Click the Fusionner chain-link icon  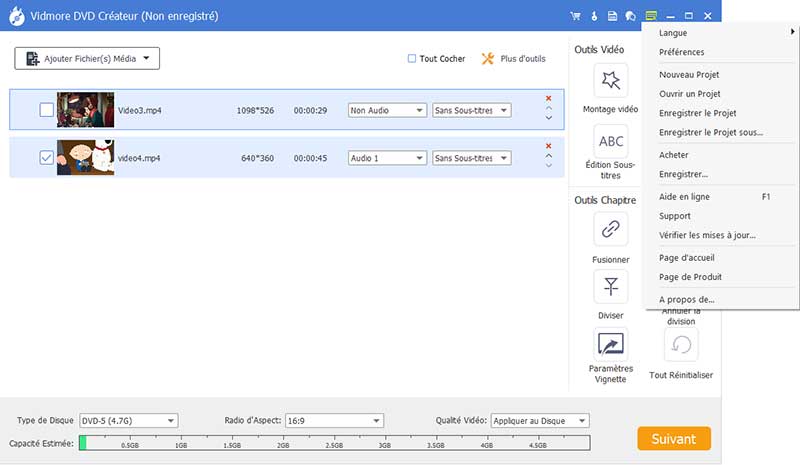pyautogui.click(x=610, y=229)
